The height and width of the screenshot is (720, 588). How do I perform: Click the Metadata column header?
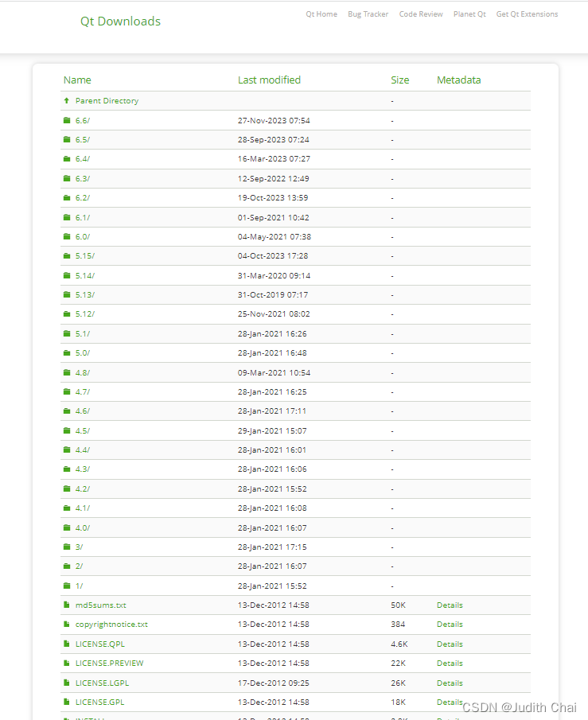[459, 80]
